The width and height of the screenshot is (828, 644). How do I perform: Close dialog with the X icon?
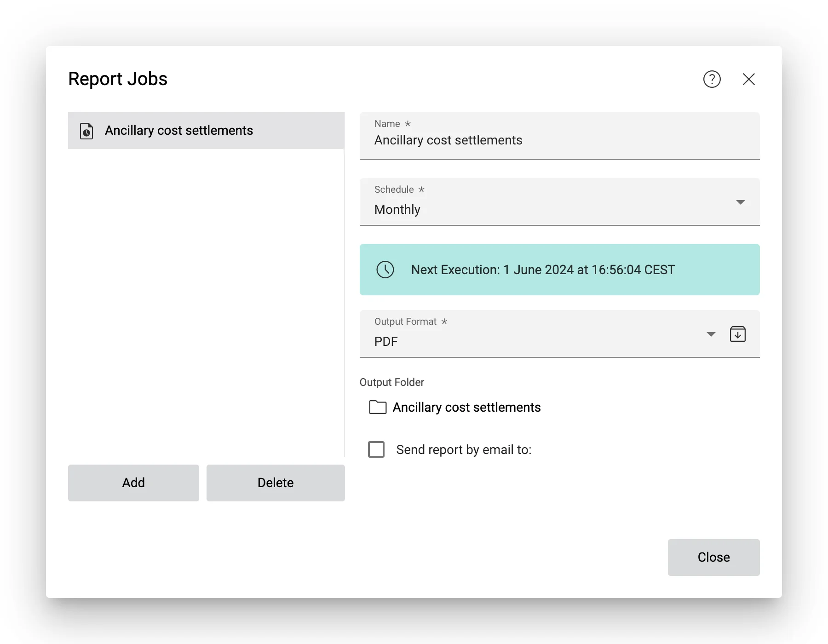tap(748, 79)
